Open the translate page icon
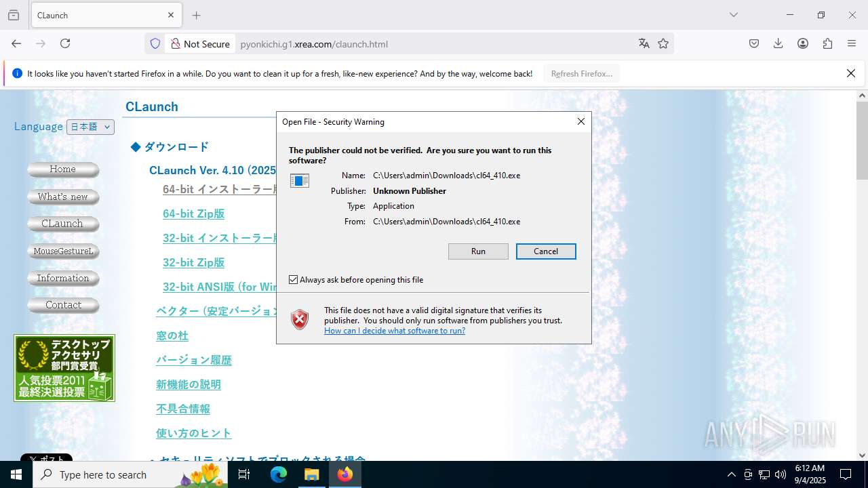868x488 pixels. [x=644, y=43]
